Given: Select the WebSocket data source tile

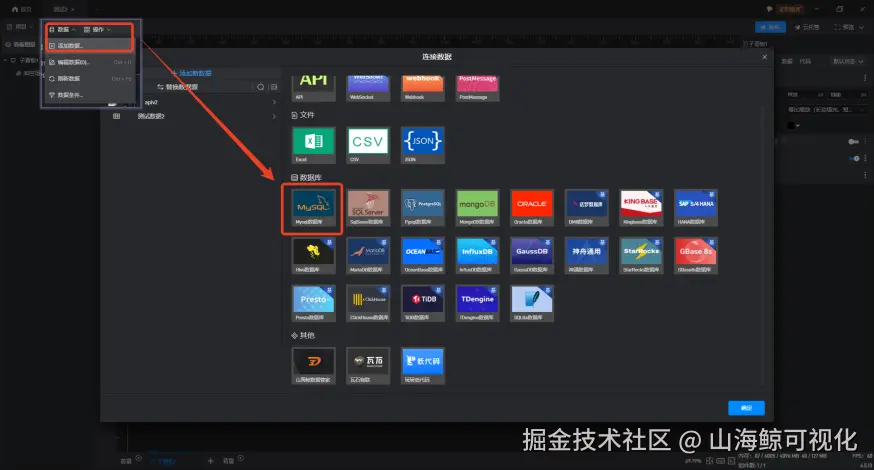Looking at the screenshot, I should pos(368,88).
